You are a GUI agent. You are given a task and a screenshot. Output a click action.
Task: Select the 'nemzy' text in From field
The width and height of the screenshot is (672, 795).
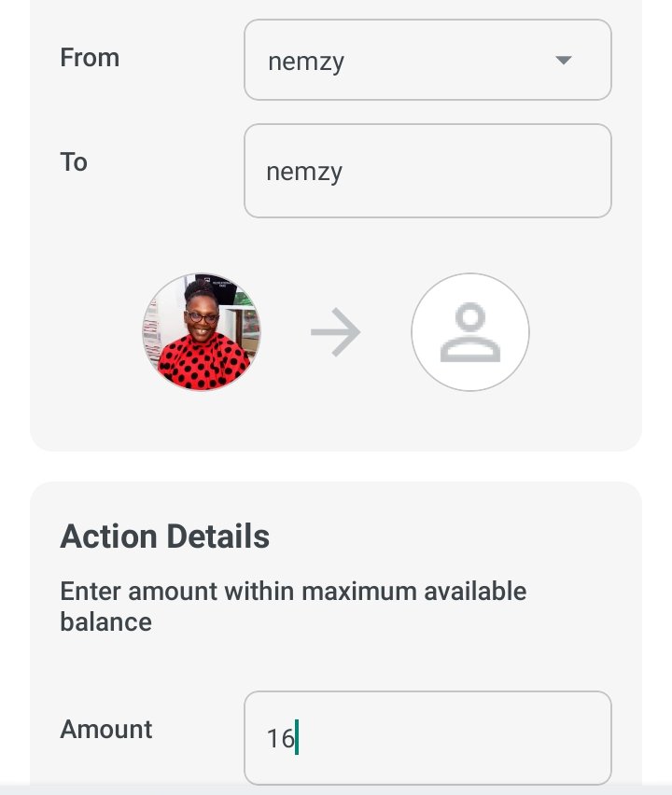[306, 63]
